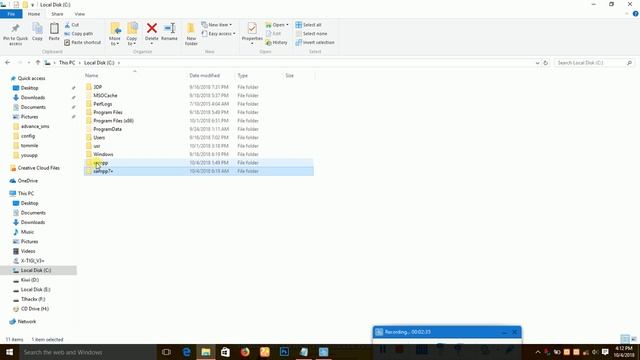Open CD Drive (H:) in navigation pane
This screenshot has height=360, width=640.
pos(35,309)
